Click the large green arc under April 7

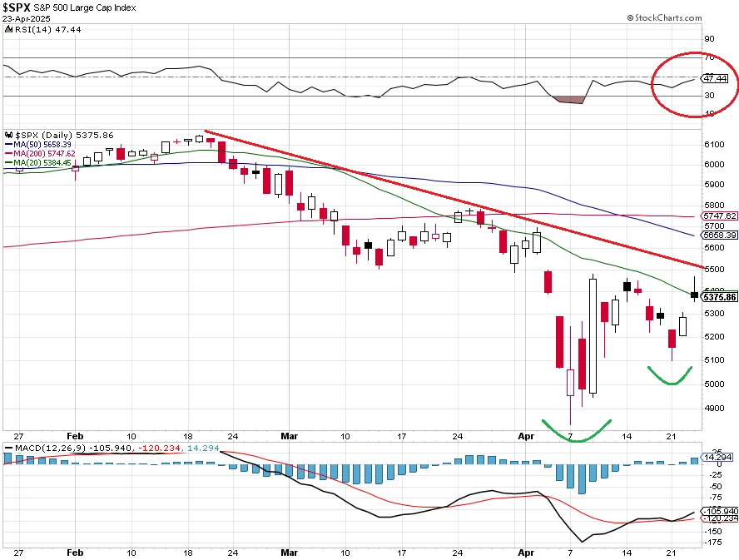pyautogui.click(x=577, y=431)
